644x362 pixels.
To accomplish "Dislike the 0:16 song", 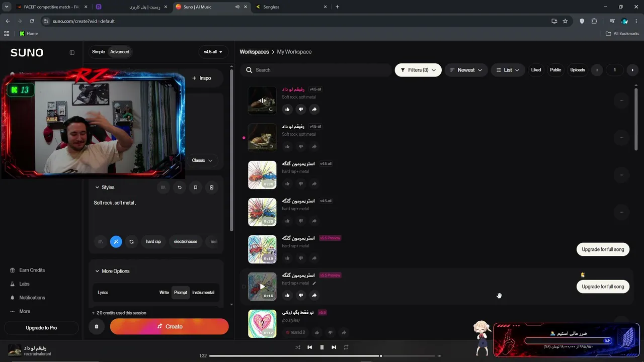I will coord(301,295).
